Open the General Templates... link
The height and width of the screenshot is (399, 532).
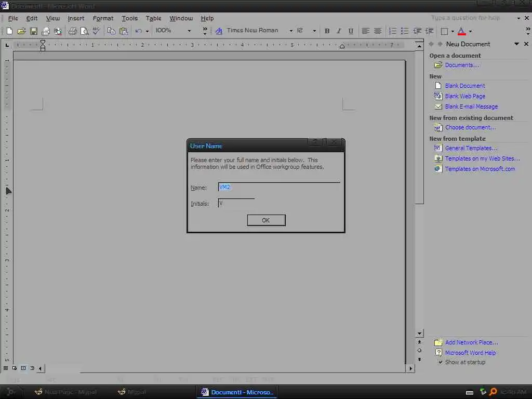tap(471, 148)
